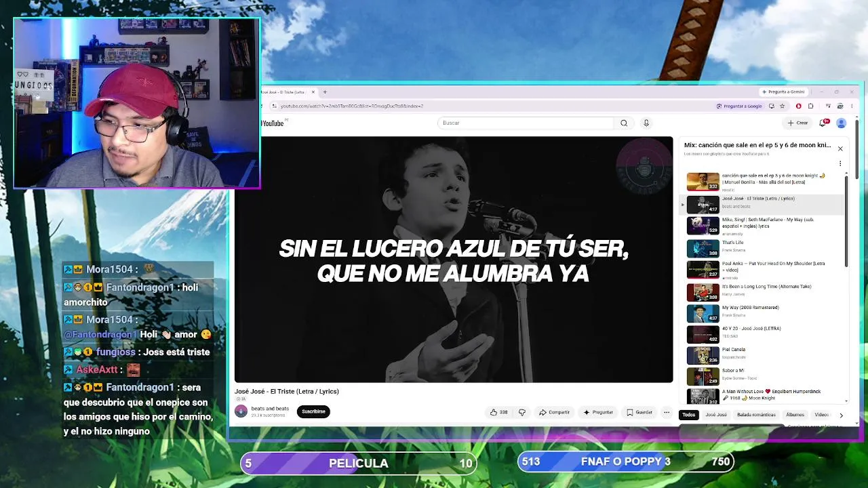Screen dimensions: 868x488
Task: Open the El Triste playlist thumbnail
Action: point(703,204)
